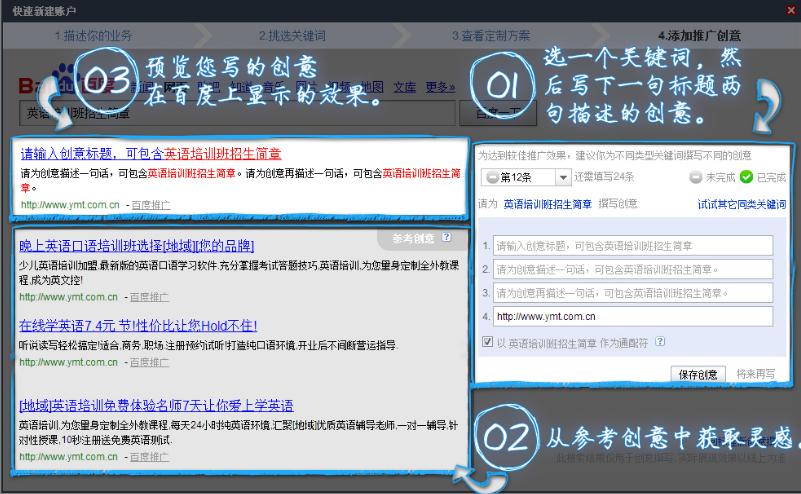Open the 地图 link in Baidu nav
This screenshot has height=494, width=801.
tap(372, 87)
